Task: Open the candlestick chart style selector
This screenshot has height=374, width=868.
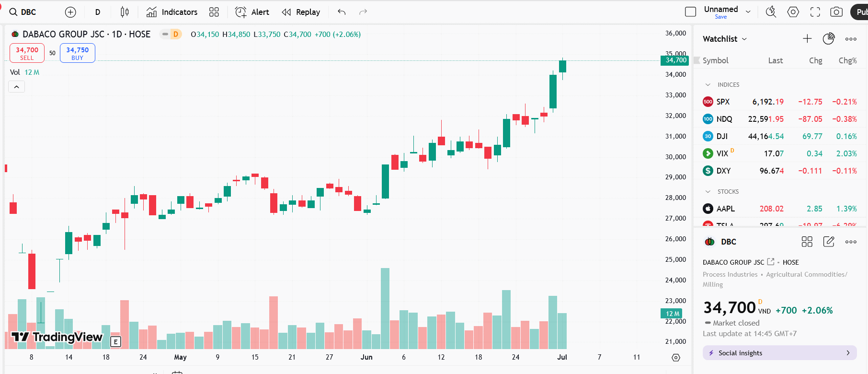Action: (x=125, y=12)
